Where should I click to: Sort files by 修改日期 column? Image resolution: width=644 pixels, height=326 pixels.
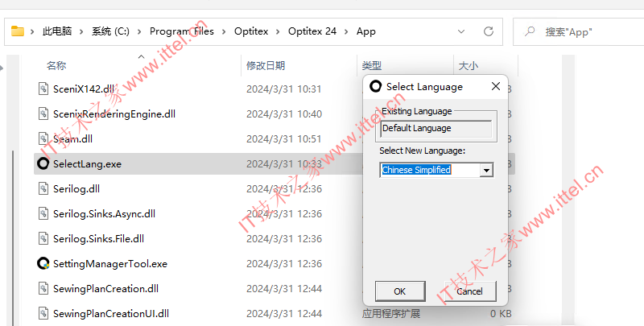tap(266, 66)
